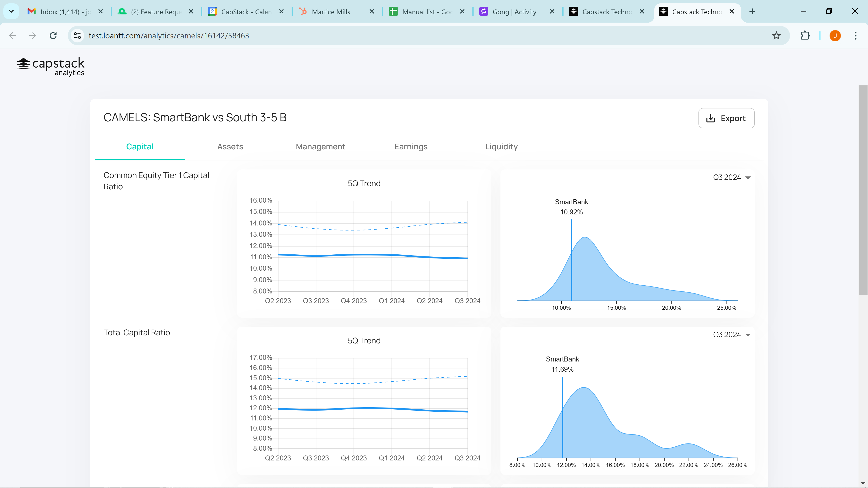Switch to the Earnings tab

(x=411, y=146)
